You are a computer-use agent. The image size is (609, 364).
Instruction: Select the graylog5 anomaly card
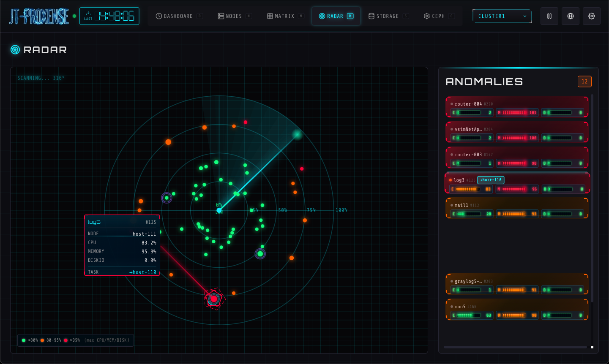(x=517, y=284)
